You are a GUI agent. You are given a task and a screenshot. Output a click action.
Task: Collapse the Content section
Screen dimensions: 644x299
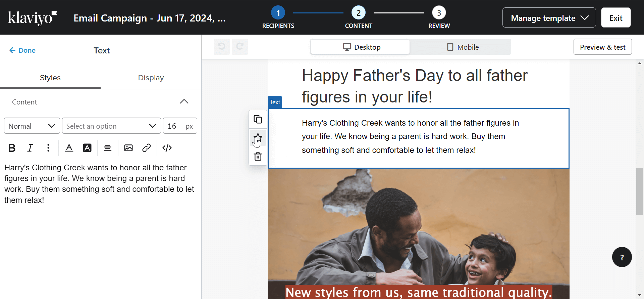(x=184, y=102)
